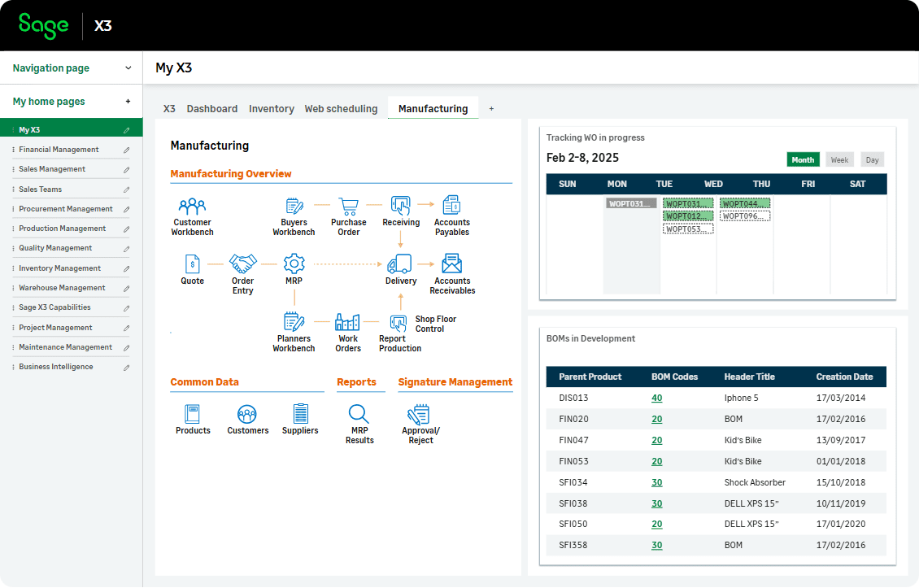Open Accounts Receivables envelope icon

pyautogui.click(x=452, y=264)
